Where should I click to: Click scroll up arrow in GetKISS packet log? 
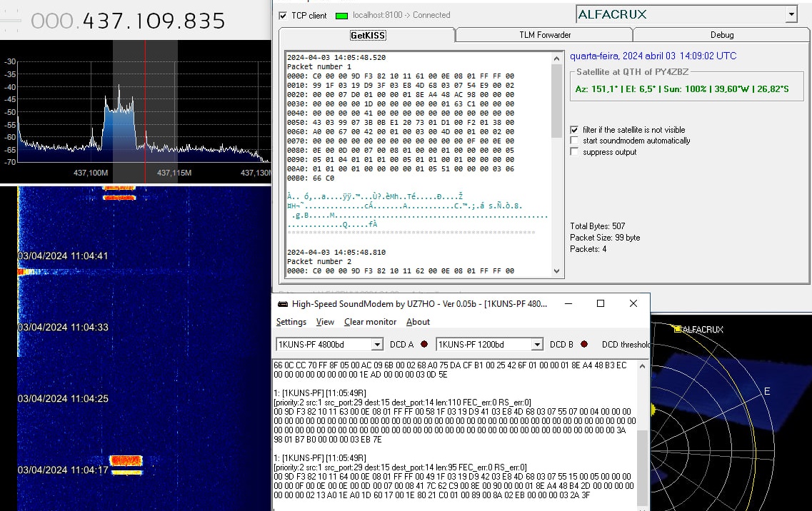557,59
